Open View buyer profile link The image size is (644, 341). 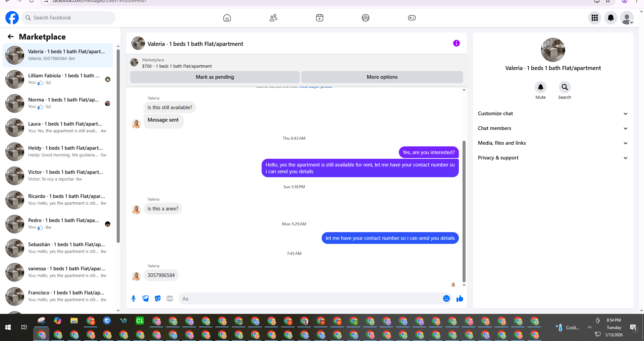tap(316, 87)
